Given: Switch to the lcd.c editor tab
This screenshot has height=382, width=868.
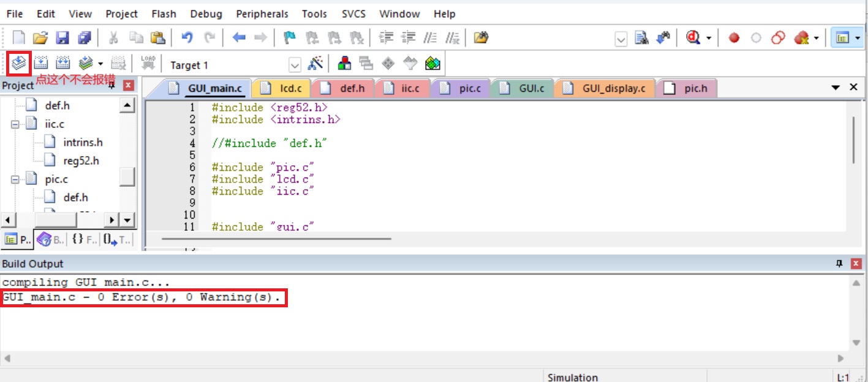Looking at the screenshot, I should pyautogui.click(x=281, y=88).
